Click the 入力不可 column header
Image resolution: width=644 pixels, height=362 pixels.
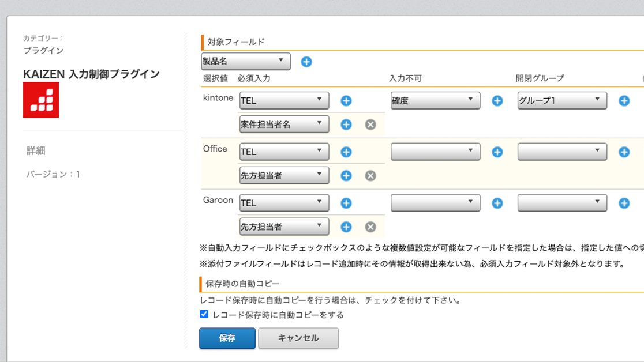pyautogui.click(x=405, y=78)
